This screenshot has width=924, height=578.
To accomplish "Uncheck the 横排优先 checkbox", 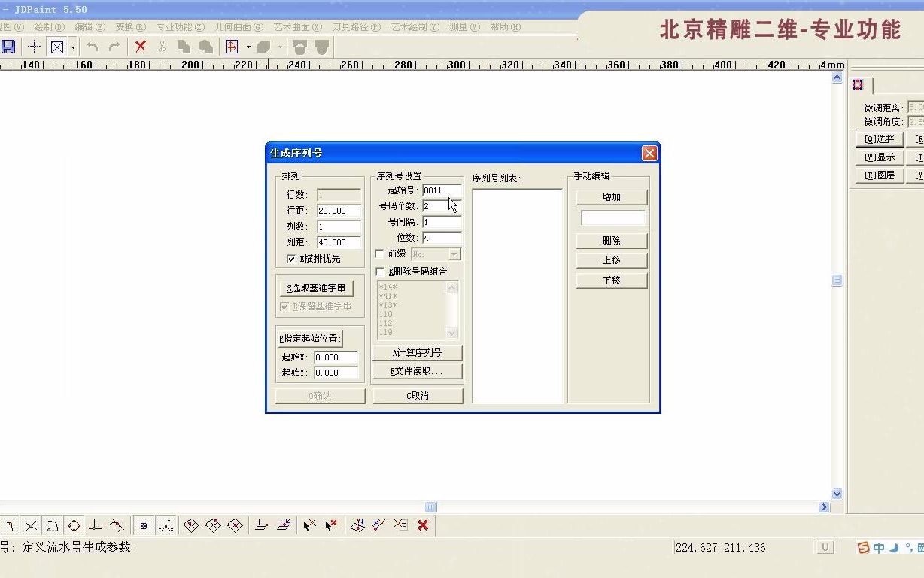I will pyautogui.click(x=290, y=259).
